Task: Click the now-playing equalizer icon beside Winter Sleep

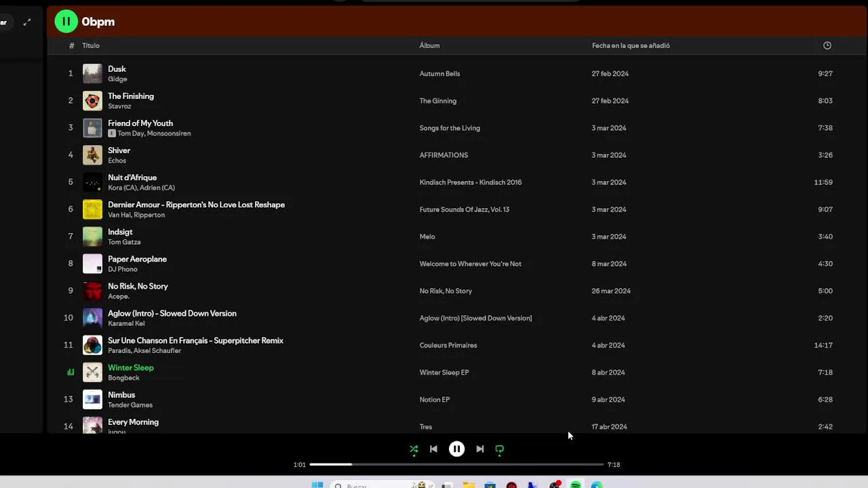Action: 71,372
